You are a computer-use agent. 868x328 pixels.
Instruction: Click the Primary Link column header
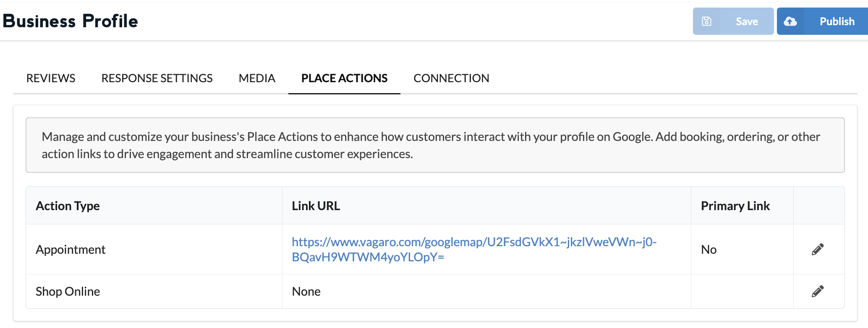[x=735, y=206]
